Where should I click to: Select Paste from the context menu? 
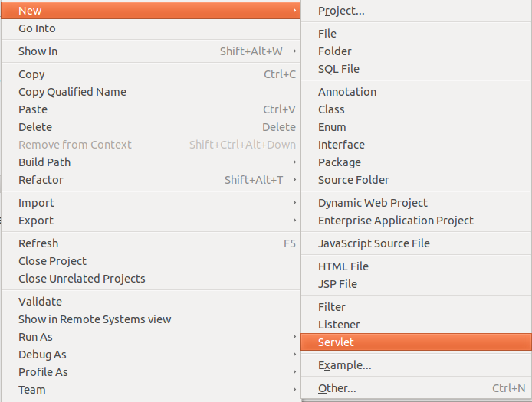click(x=151, y=109)
